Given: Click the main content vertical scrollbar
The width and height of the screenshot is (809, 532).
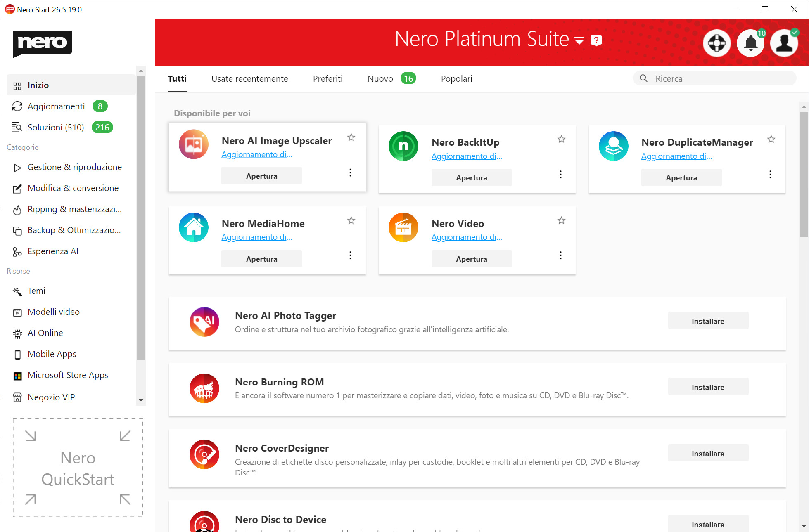Looking at the screenshot, I should pos(803,173).
